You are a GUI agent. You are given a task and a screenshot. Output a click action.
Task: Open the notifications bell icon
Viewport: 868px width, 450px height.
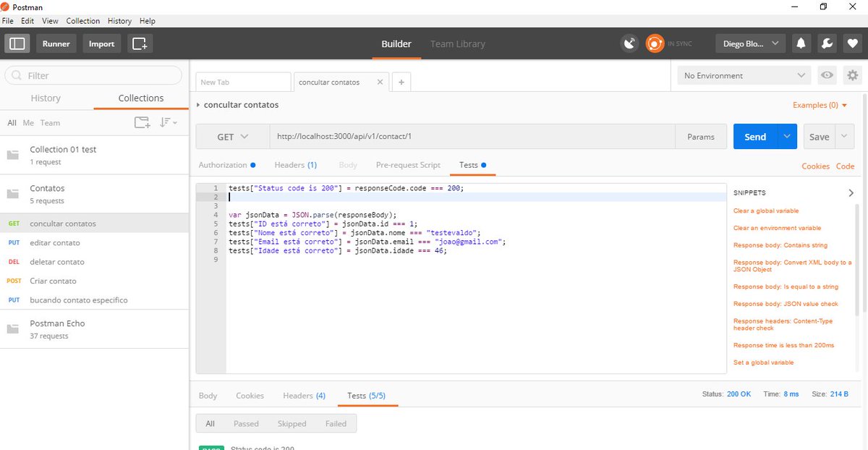point(801,43)
